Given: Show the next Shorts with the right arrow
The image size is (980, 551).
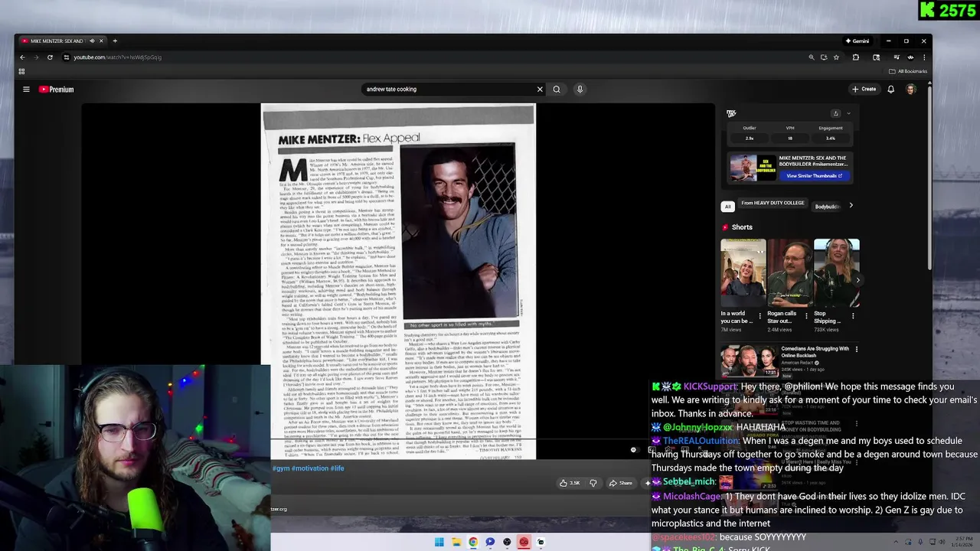Looking at the screenshot, I should coord(857,280).
